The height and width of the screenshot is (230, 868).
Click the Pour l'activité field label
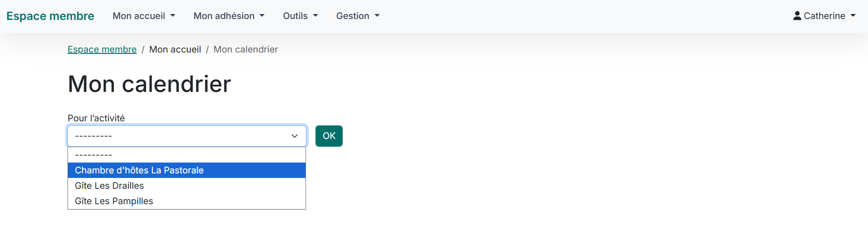[x=96, y=118]
